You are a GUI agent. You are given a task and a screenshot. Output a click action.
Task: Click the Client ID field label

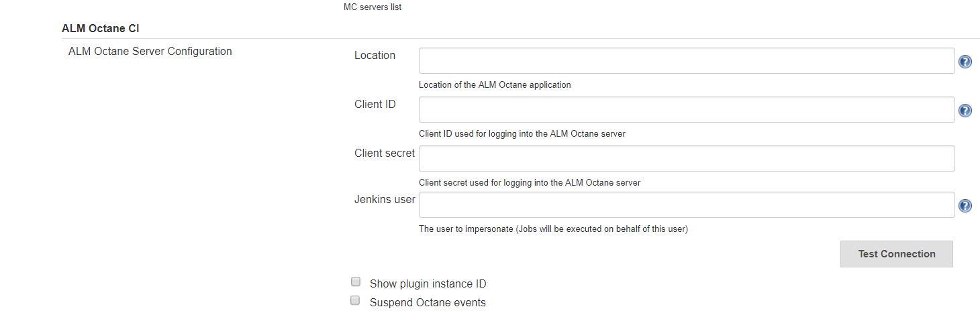click(375, 105)
